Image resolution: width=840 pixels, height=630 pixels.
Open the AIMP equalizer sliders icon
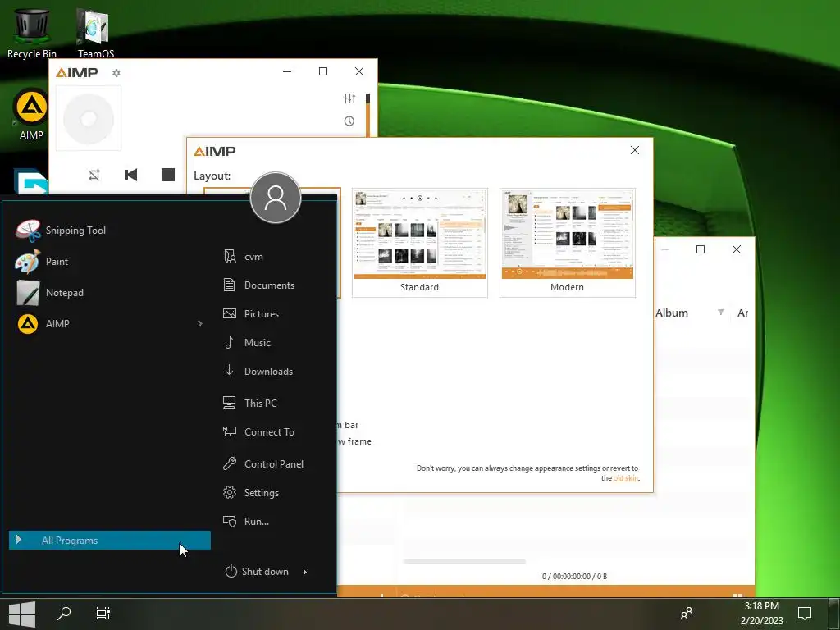[x=349, y=98]
